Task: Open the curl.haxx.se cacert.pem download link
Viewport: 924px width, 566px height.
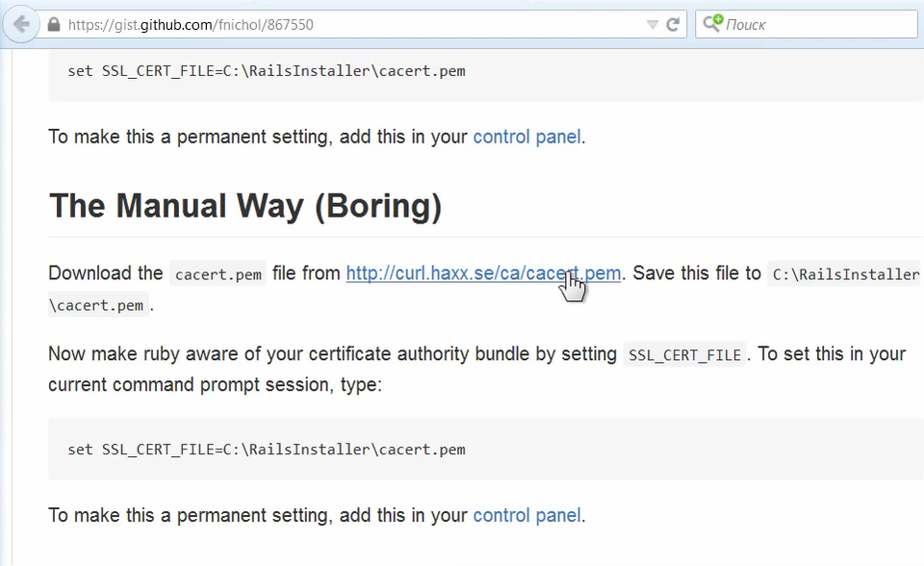Action: [x=482, y=273]
